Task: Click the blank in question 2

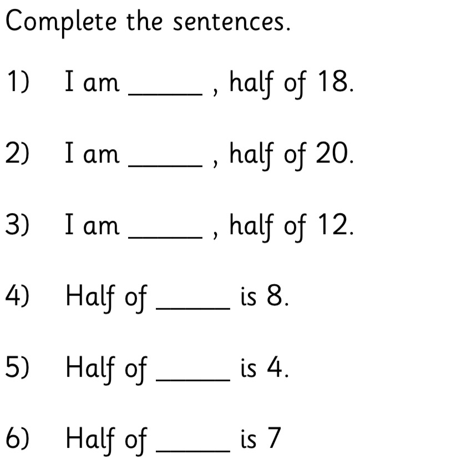Action: [165, 166]
